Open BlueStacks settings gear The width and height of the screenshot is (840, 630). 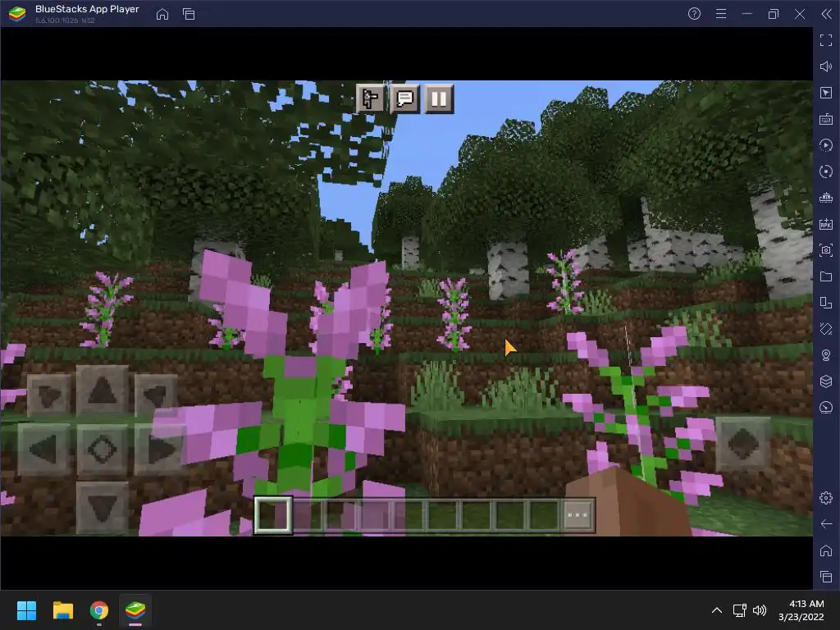pos(826,498)
